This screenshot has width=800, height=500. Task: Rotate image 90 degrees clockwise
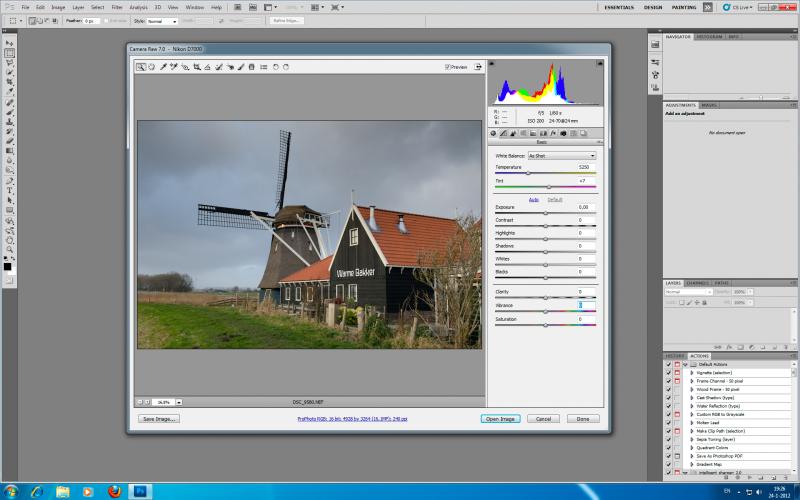pyautogui.click(x=285, y=67)
